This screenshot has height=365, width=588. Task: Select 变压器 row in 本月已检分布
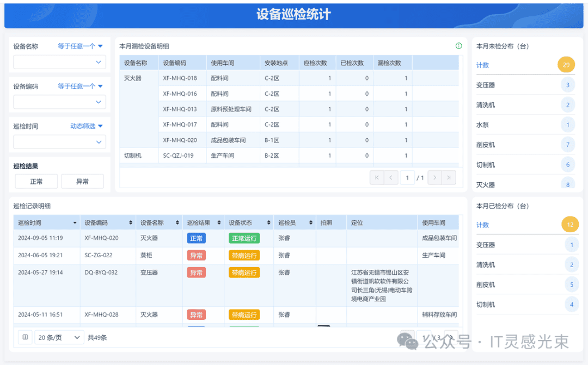pyautogui.click(x=527, y=245)
